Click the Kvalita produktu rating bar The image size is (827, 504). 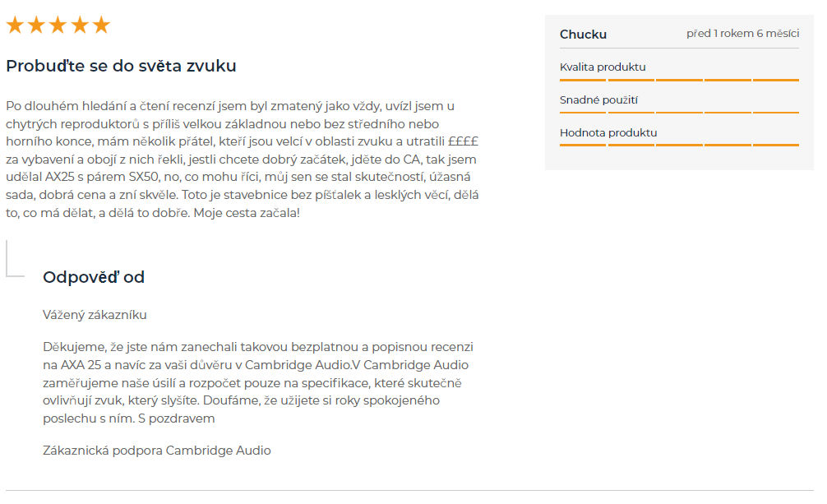679,81
